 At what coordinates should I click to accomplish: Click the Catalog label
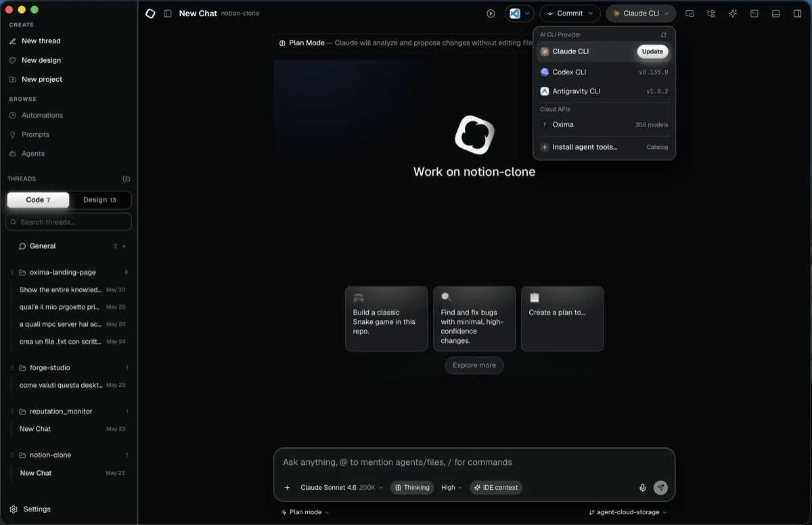657,147
